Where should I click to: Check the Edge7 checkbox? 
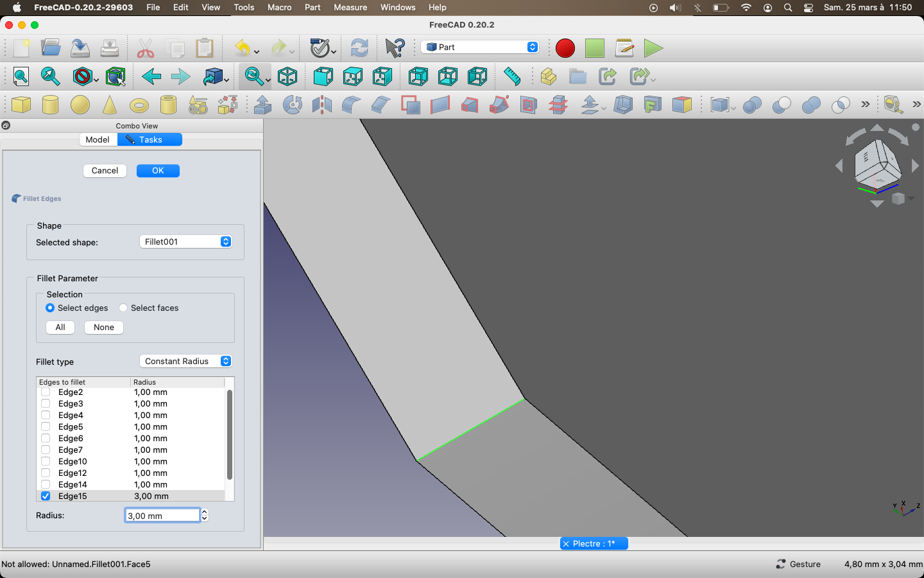pyautogui.click(x=46, y=450)
